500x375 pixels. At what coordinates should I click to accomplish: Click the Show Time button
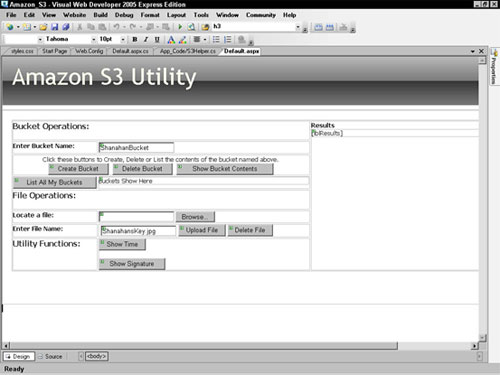click(122, 244)
